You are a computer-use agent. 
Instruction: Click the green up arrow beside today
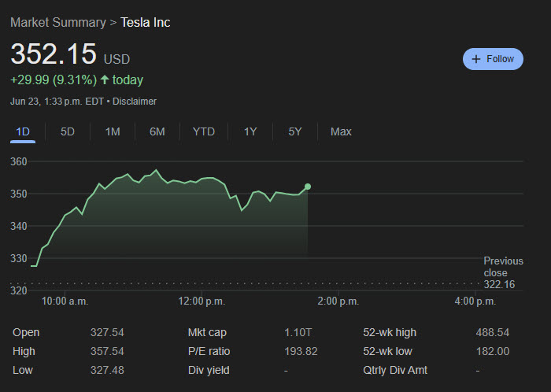(x=105, y=80)
